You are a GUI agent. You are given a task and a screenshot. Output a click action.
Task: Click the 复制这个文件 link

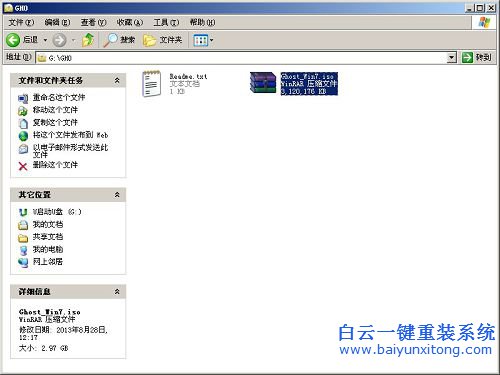click(55, 123)
